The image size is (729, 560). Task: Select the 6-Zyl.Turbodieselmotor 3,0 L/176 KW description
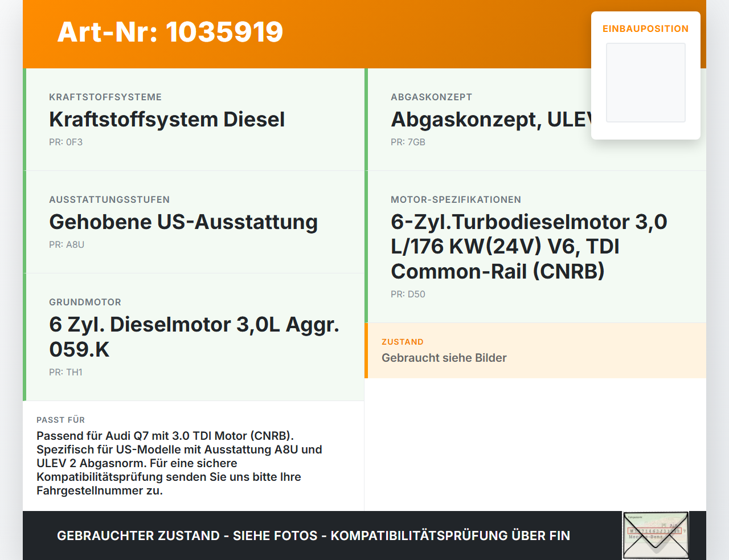tap(529, 247)
